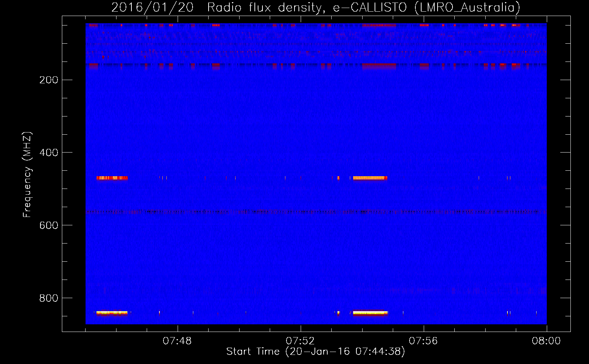Click the 400 frequency tick label
Viewport: 589px width, 364px height.
(x=49, y=153)
